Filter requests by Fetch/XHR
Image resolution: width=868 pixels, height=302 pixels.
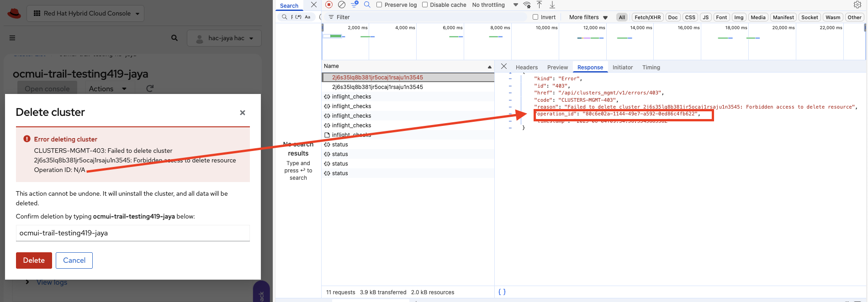(647, 17)
